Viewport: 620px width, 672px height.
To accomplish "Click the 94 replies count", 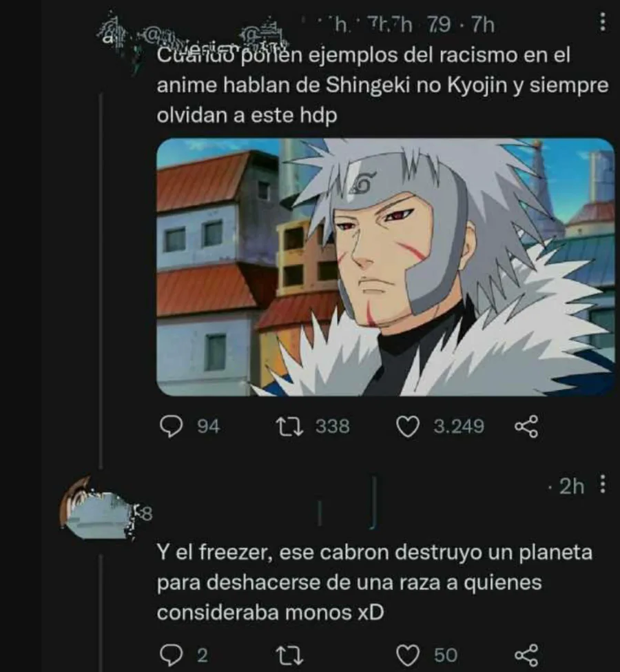I will click(209, 427).
